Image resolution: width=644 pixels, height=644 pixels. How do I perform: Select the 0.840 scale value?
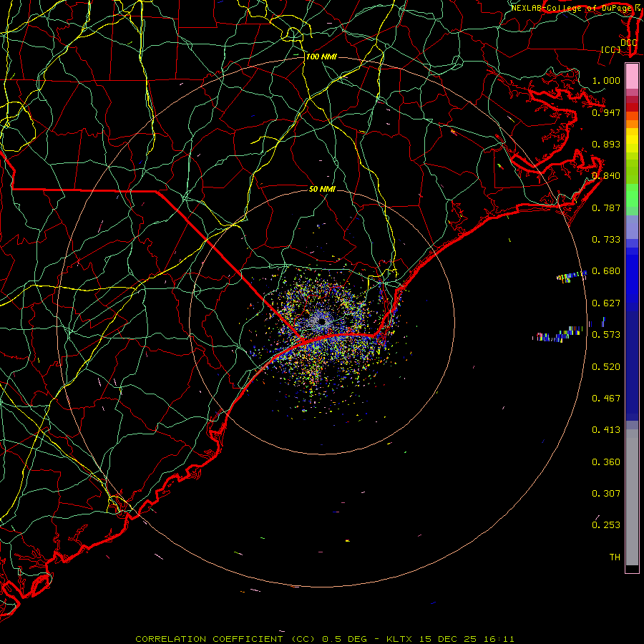[x=606, y=176]
